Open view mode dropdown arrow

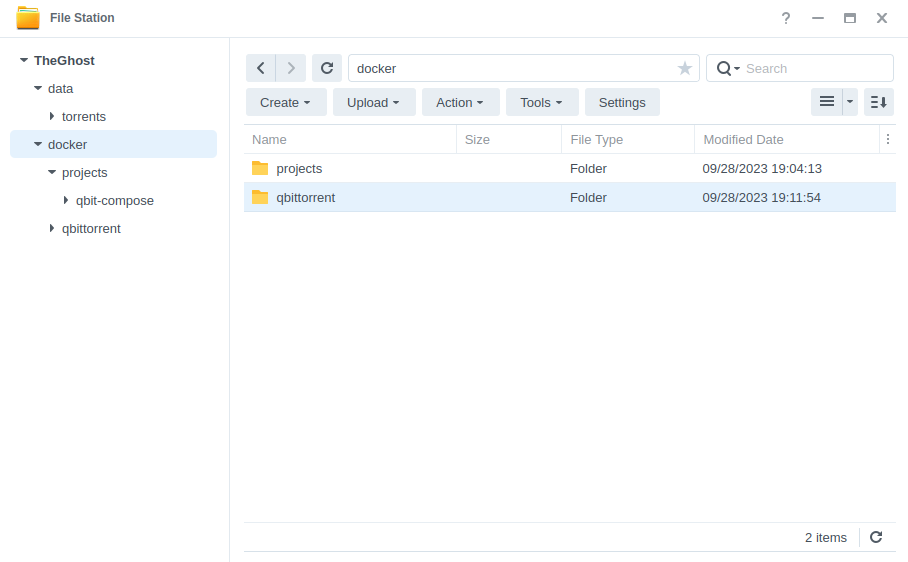click(x=850, y=102)
